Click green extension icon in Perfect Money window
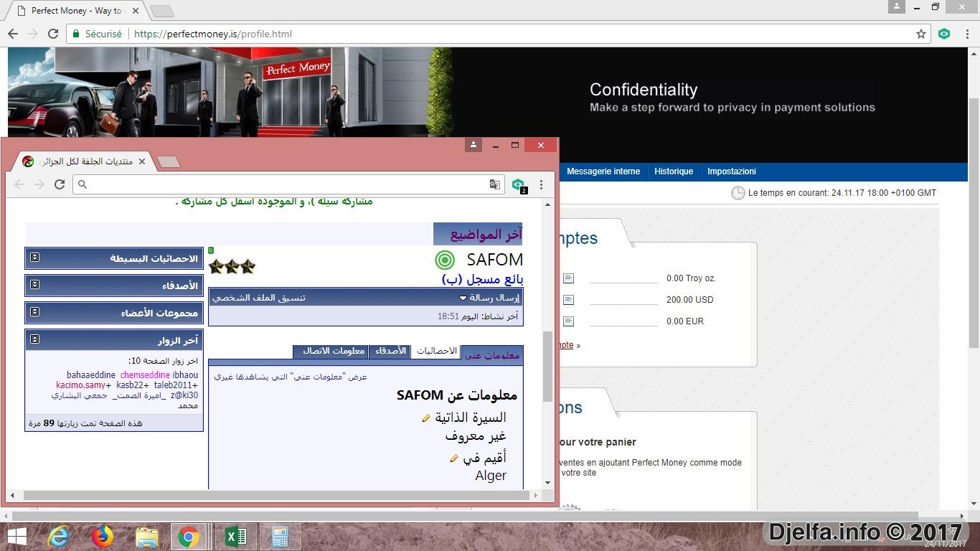Viewport: 980px width, 551px height. pos(944,34)
